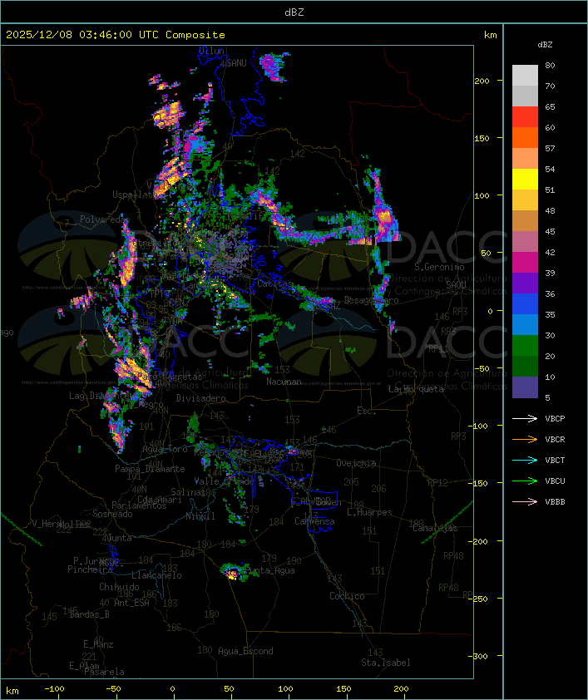Click the Agua_Escond place label
Image resolution: width=588 pixels, height=700 pixels.
pos(245,651)
